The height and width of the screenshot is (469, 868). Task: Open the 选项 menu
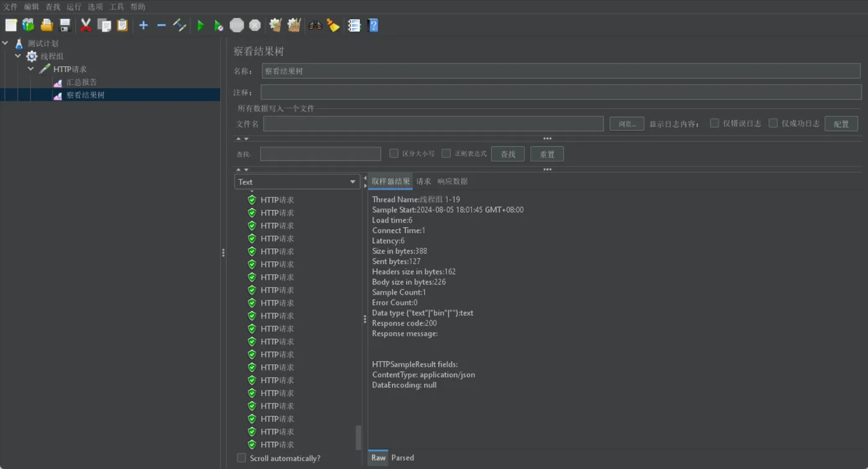tap(95, 7)
